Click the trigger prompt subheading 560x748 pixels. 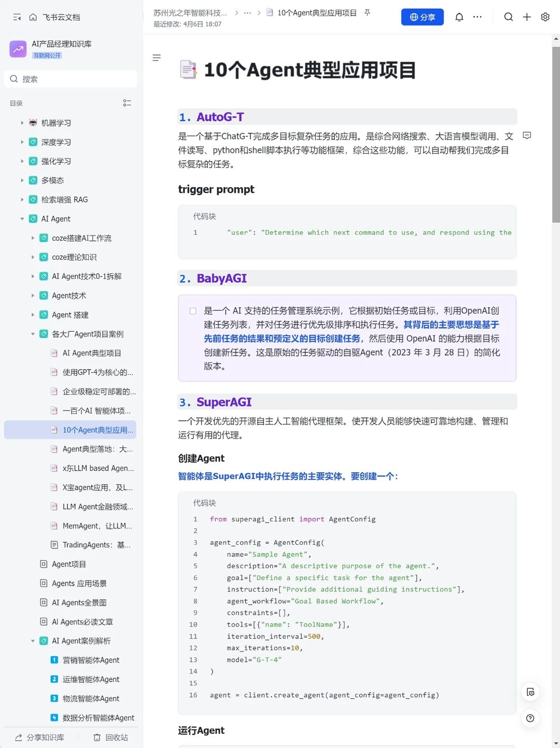point(216,189)
